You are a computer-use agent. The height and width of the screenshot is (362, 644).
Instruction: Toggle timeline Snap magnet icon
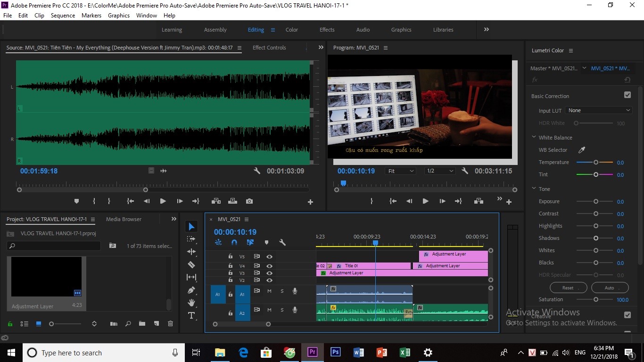tap(234, 242)
